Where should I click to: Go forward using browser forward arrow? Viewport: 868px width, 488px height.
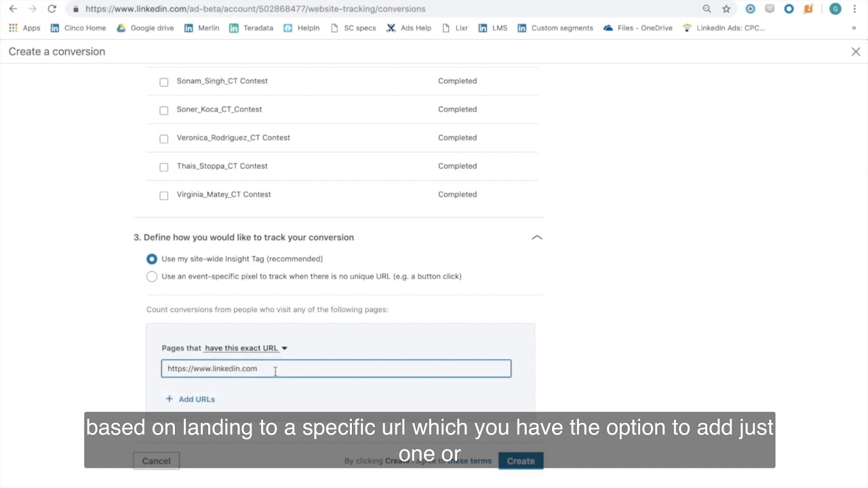(x=32, y=9)
